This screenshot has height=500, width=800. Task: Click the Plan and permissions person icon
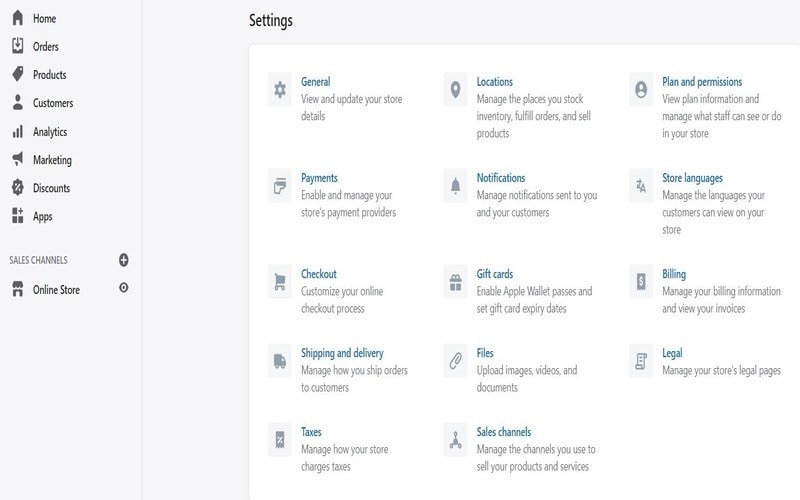641,90
